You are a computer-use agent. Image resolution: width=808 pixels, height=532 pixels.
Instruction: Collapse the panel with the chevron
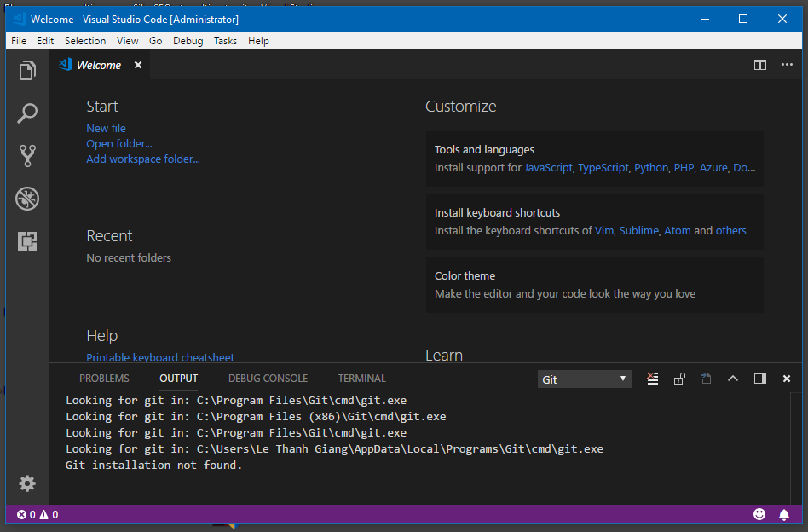pyautogui.click(x=733, y=378)
